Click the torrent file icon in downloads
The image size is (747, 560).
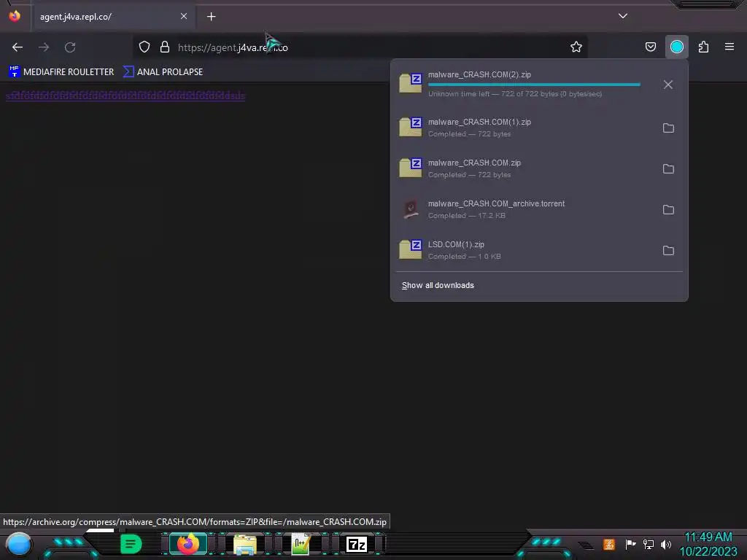(410, 209)
